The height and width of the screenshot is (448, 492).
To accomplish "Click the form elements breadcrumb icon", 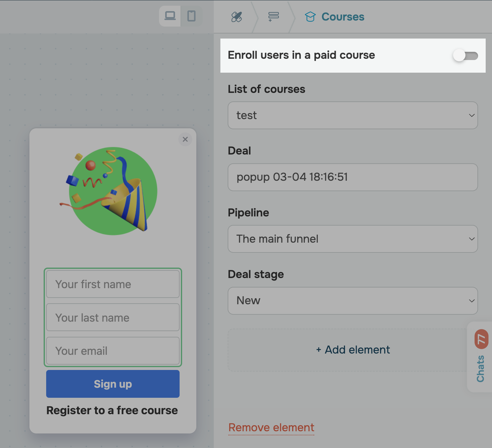I will [x=273, y=17].
